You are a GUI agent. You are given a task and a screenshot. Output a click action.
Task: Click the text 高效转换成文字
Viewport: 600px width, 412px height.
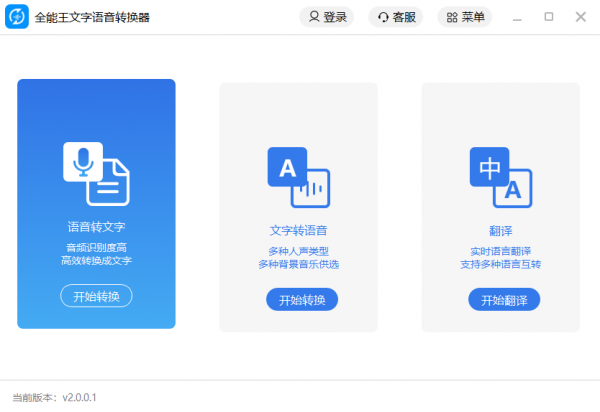[x=96, y=261]
